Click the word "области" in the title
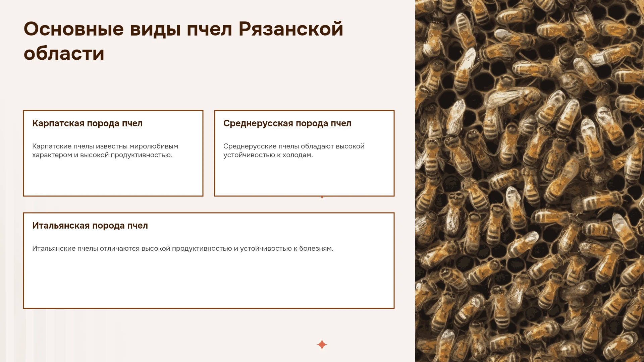This screenshot has height=362, width=644. coord(64,54)
